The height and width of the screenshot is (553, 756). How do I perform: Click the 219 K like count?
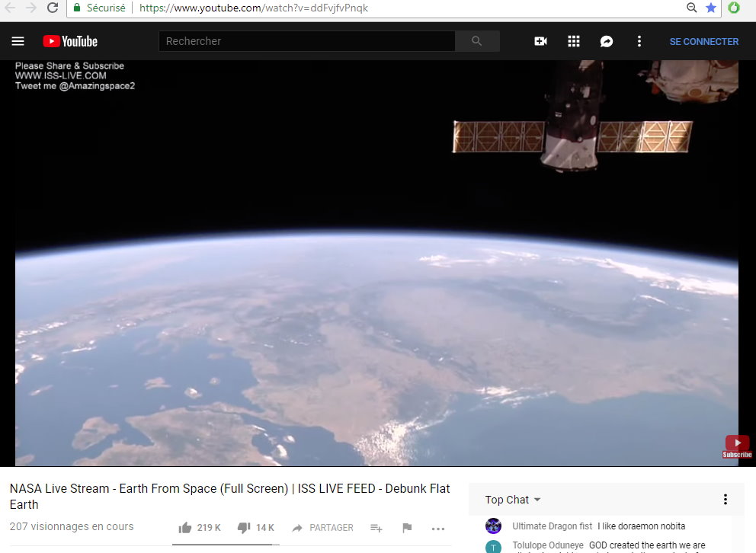(x=209, y=528)
